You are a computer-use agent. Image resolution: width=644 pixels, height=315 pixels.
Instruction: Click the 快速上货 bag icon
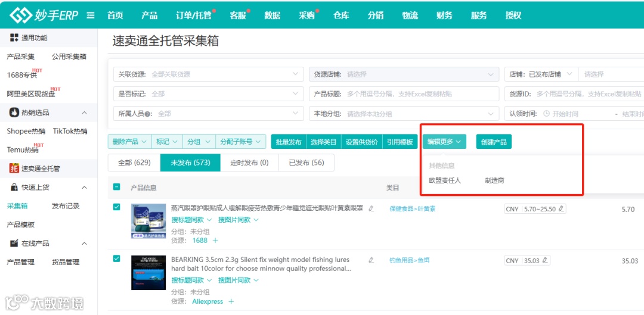tap(14, 188)
